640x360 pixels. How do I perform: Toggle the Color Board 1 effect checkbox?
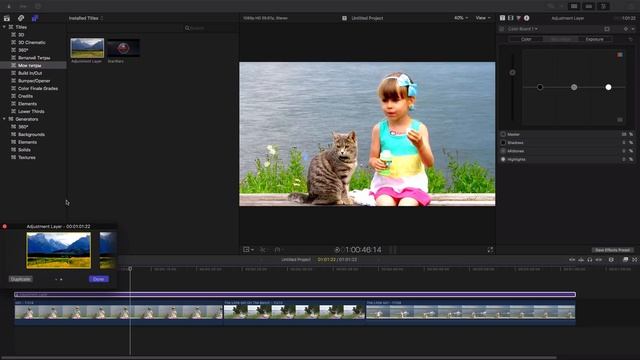tap(502, 29)
